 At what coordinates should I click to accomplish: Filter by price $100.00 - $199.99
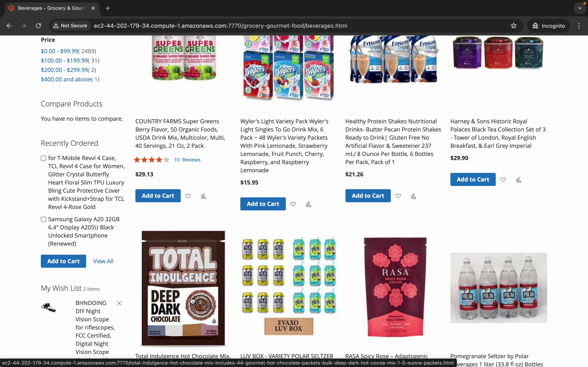tap(64, 60)
